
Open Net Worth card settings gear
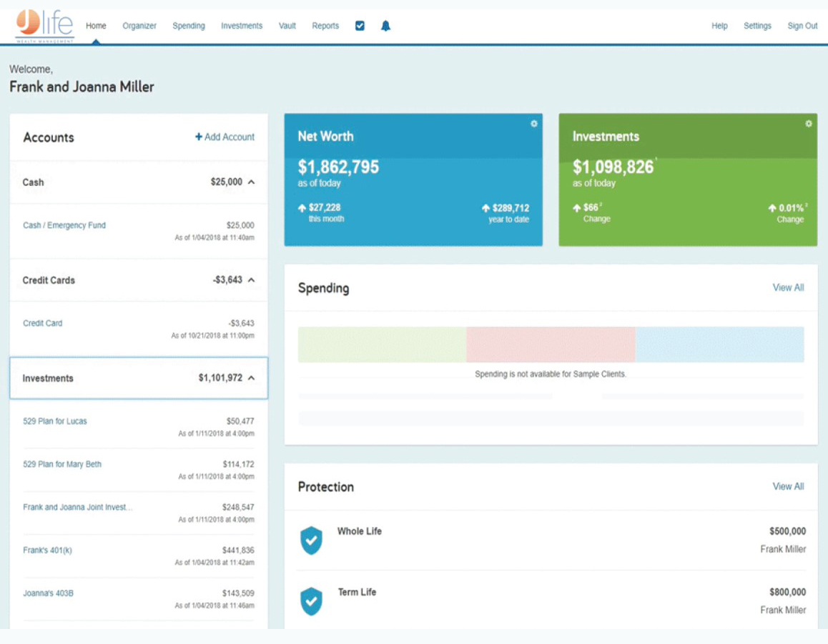[534, 124]
